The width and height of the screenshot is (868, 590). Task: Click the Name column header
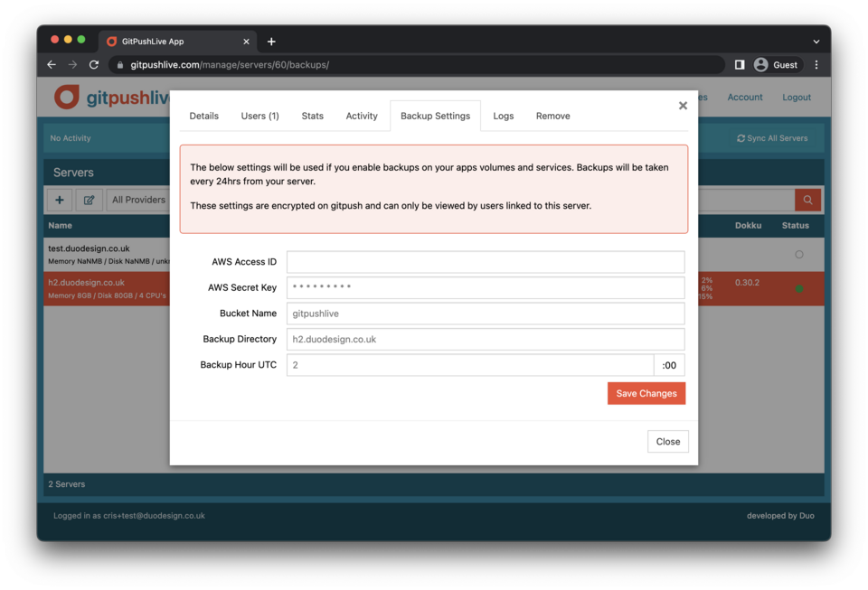pos(60,226)
